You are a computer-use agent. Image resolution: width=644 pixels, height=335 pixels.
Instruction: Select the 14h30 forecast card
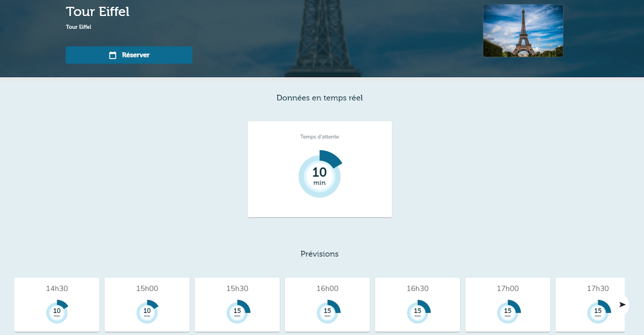(x=57, y=305)
